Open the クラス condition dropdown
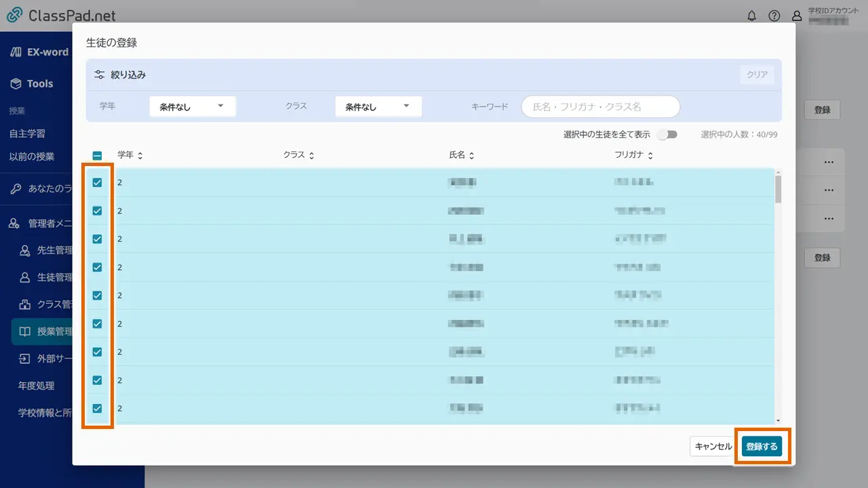The width and height of the screenshot is (868, 488). pyautogui.click(x=378, y=106)
